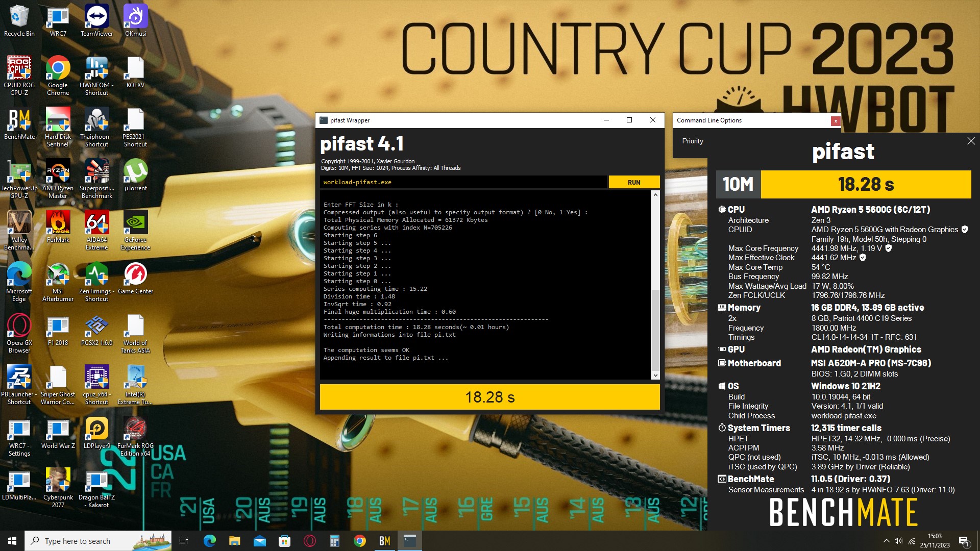Screen dimensions: 980x551
Task: Open KOFXV desktop file icon
Action: (x=135, y=72)
